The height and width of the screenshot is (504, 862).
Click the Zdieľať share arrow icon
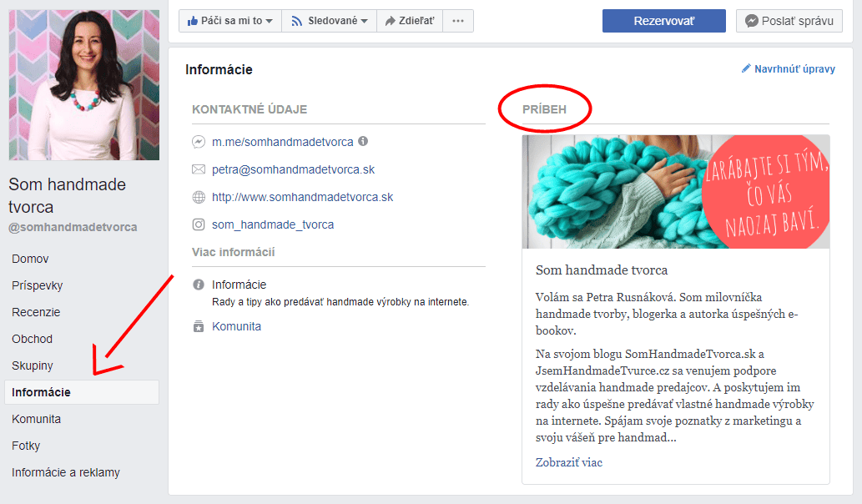point(391,21)
